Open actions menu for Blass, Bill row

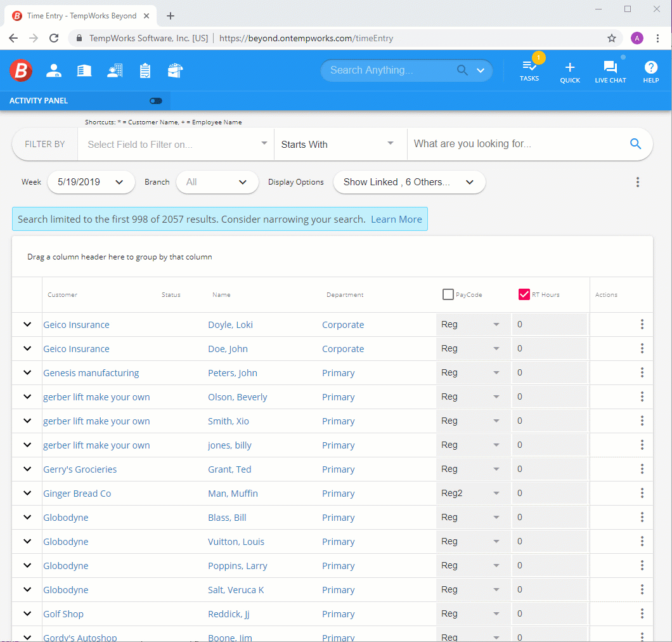[x=642, y=517]
